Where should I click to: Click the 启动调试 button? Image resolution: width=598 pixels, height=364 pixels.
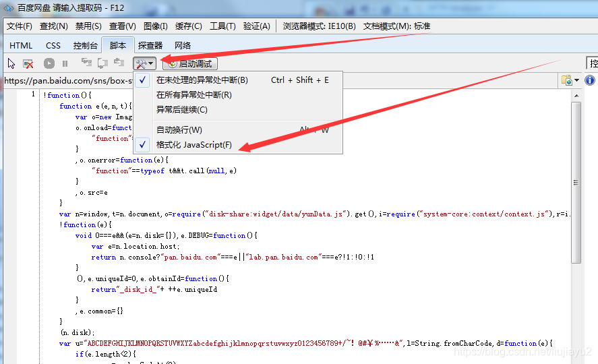point(190,63)
